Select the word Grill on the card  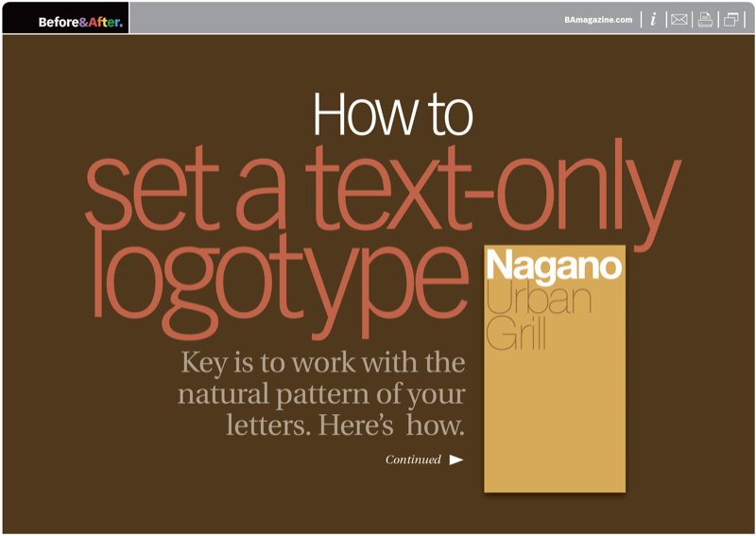[517, 334]
